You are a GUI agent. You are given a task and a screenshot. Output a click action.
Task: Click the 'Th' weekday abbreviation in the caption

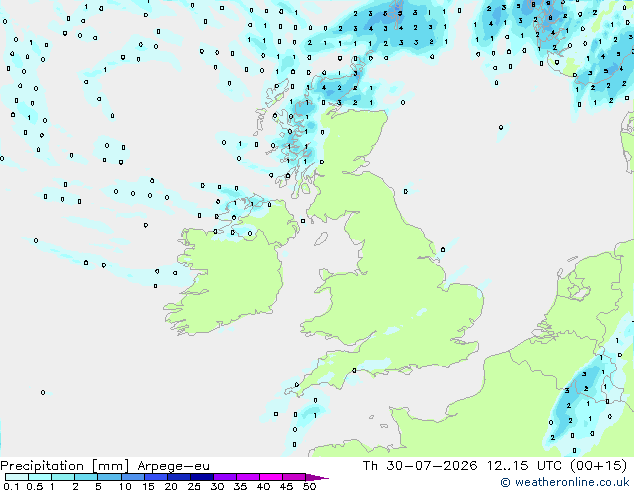tap(370, 465)
